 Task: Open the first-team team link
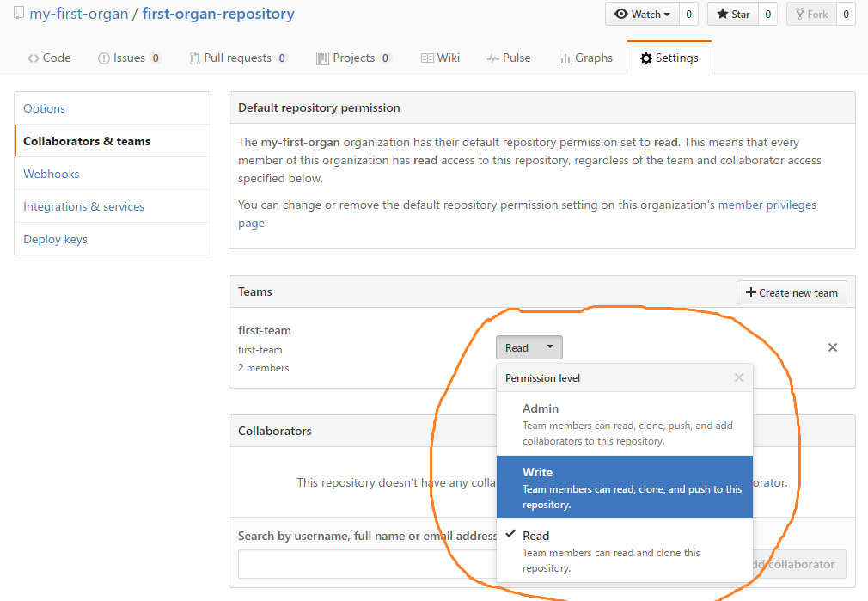[265, 331]
